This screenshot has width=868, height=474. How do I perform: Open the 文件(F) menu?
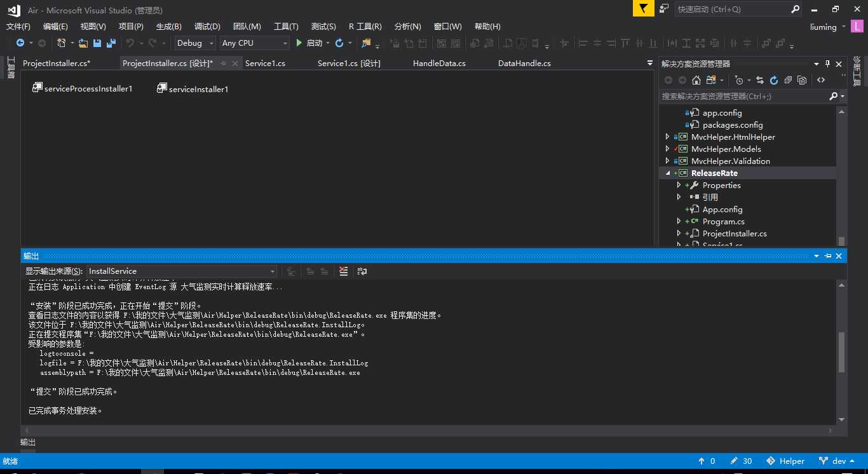click(x=18, y=27)
